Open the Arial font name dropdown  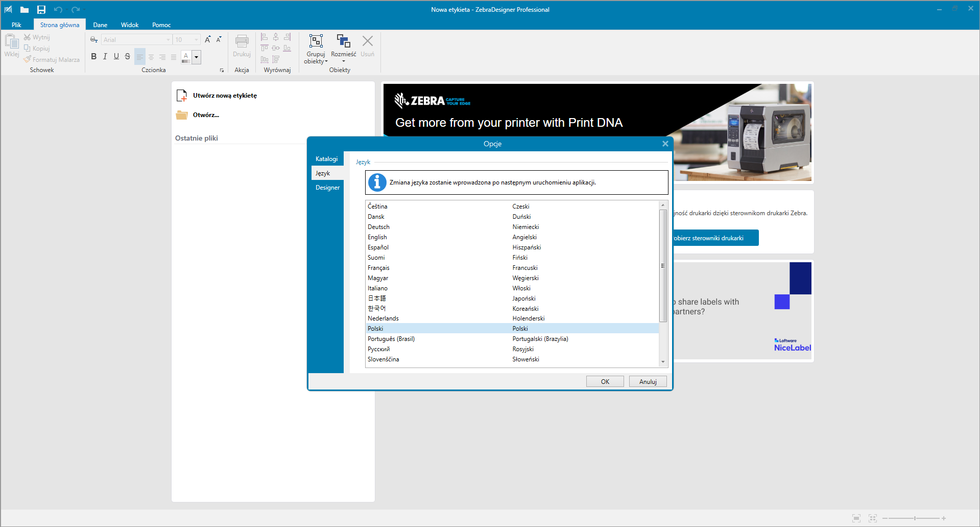(168, 39)
